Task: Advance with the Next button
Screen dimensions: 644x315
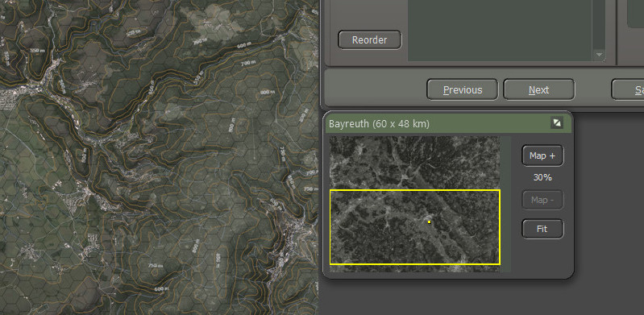Action: tap(539, 89)
